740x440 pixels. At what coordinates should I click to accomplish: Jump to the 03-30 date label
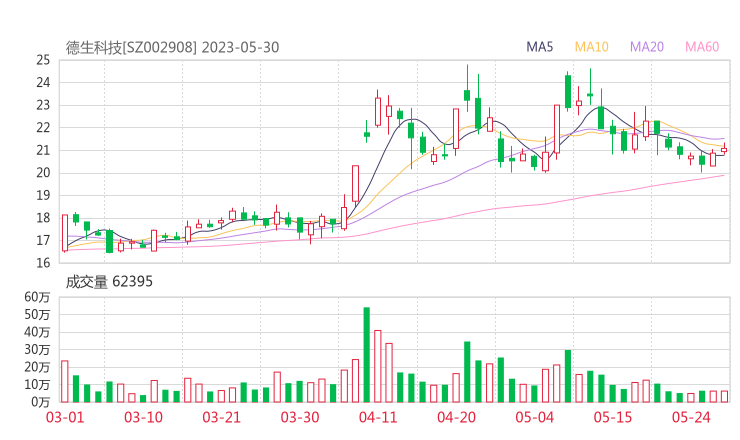point(299,417)
